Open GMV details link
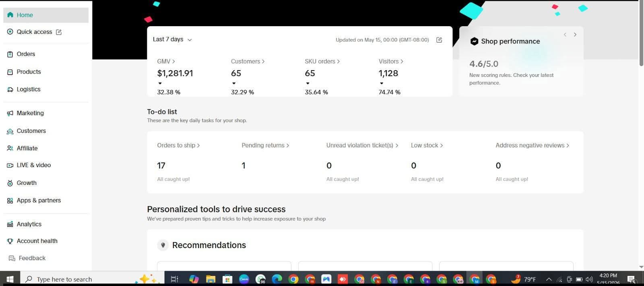Image resolution: width=644 pixels, height=286 pixels. (166, 61)
